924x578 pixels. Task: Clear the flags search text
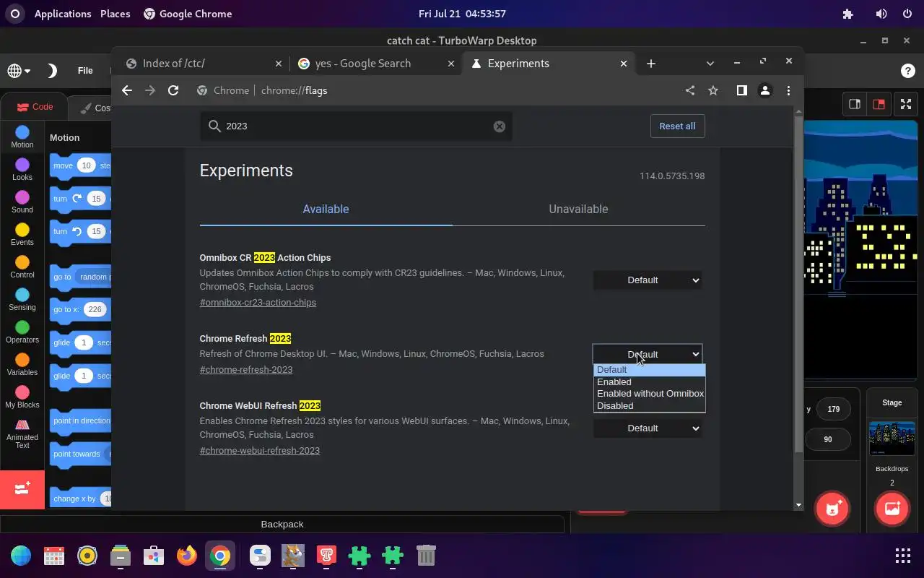point(500,126)
